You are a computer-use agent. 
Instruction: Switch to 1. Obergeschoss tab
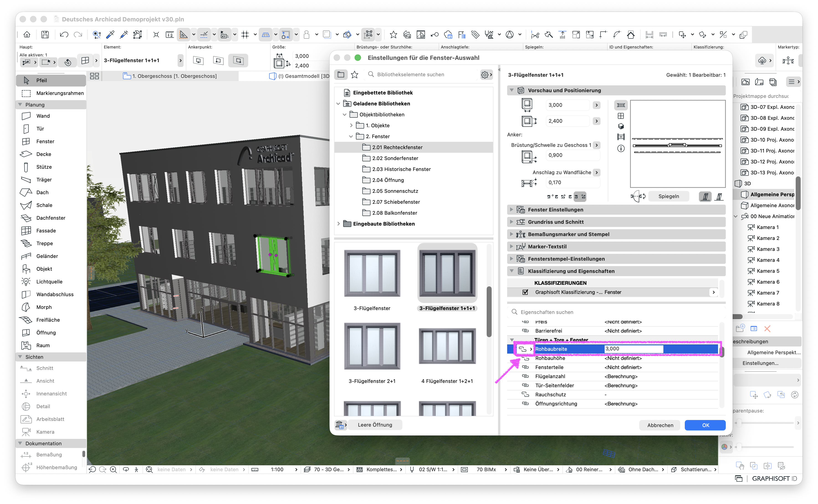[x=170, y=76]
